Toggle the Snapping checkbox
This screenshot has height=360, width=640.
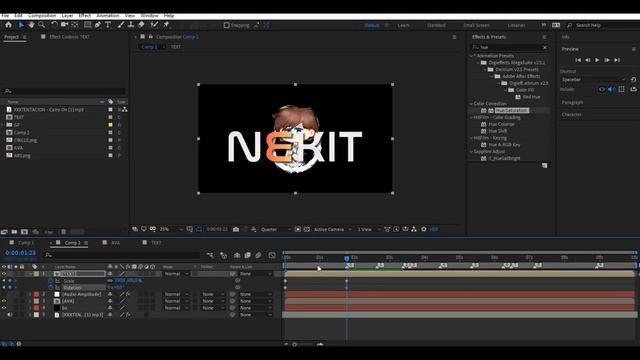227,25
